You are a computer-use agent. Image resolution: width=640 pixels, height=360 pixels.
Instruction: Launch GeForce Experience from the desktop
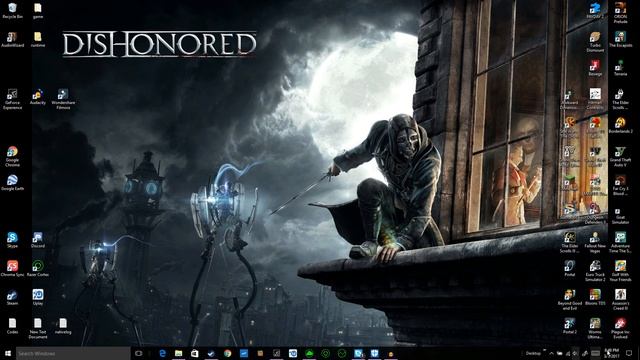[x=12, y=100]
